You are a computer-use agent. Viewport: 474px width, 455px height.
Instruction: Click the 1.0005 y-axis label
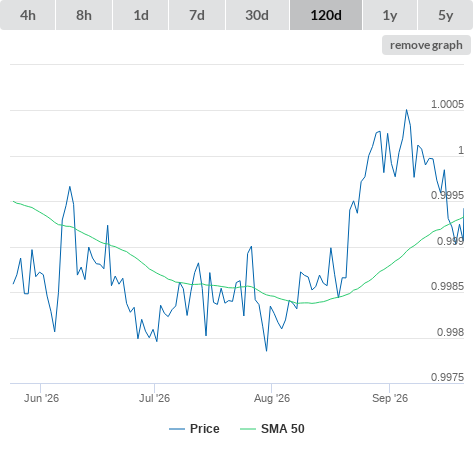point(447,104)
